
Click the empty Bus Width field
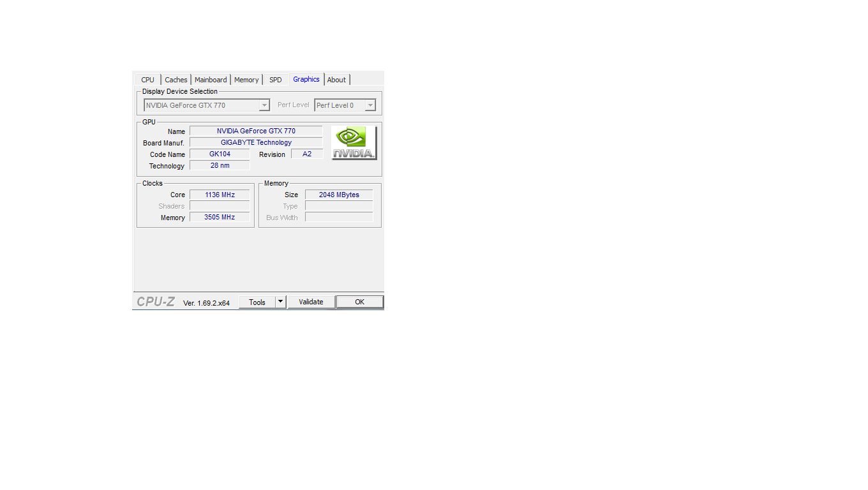(339, 217)
